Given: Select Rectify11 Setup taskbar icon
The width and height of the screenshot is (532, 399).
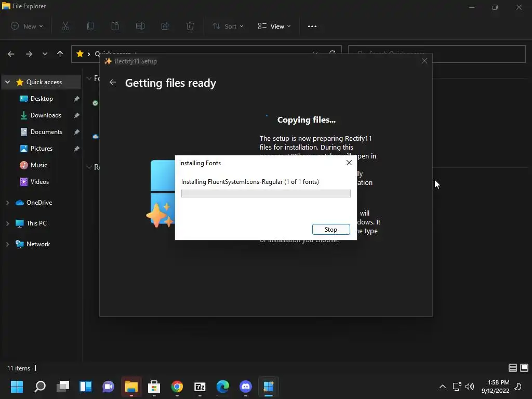Looking at the screenshot, I should tap(269, 387).
